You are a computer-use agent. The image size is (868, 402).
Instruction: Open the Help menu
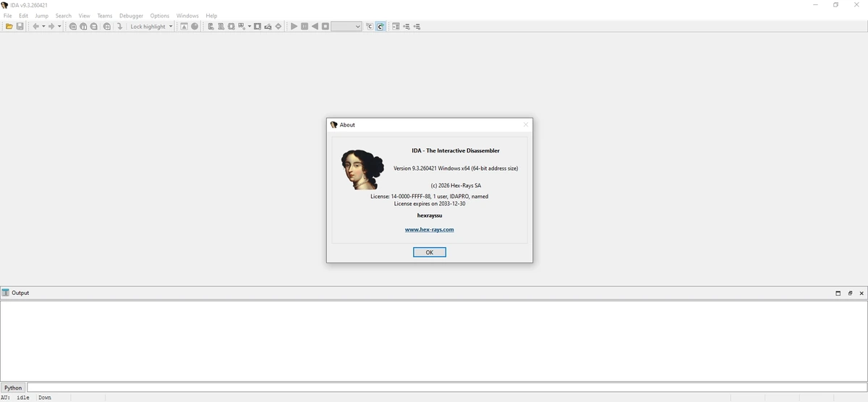(x=211, y=15)
